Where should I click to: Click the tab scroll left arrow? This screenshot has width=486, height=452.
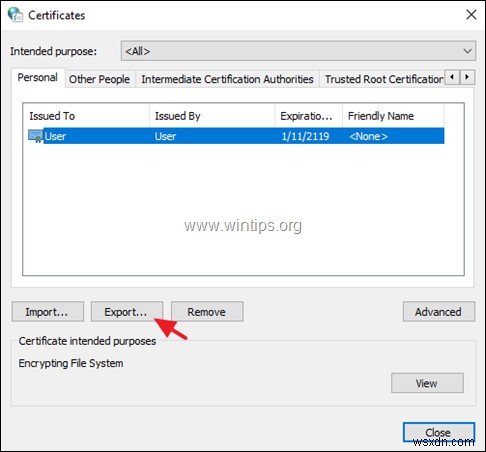tap(452, 77)
